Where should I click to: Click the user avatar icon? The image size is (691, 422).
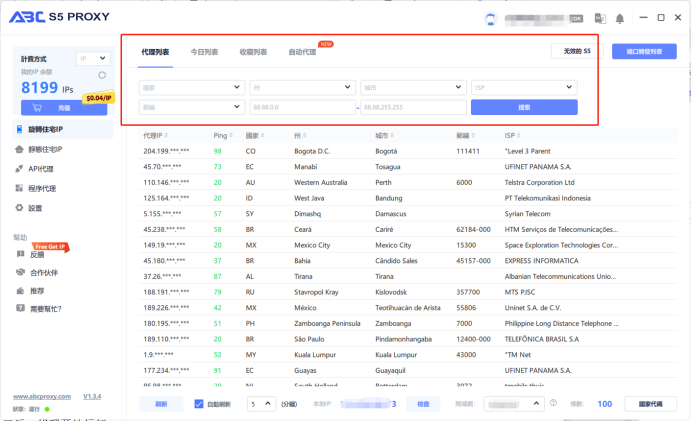[x=490, y=18]
